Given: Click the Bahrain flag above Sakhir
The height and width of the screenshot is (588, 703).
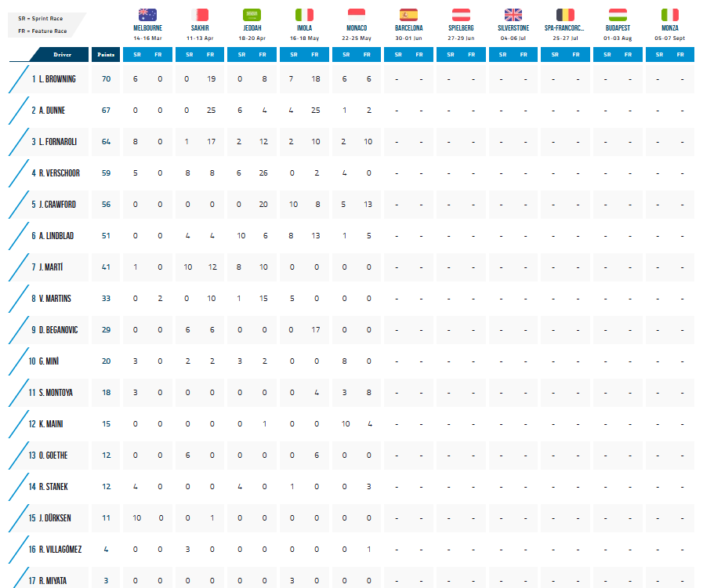Looking at the screenshot, I should 200,14.
